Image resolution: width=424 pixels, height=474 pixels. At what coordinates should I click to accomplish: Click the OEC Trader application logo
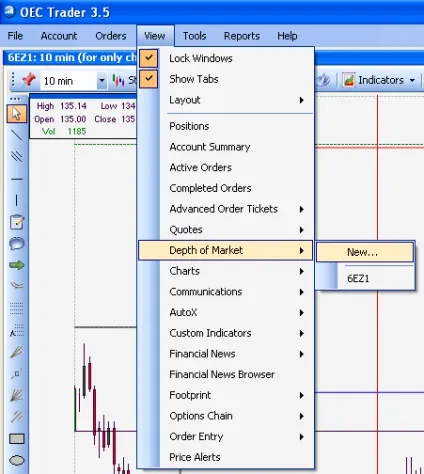tap(9, 11)
